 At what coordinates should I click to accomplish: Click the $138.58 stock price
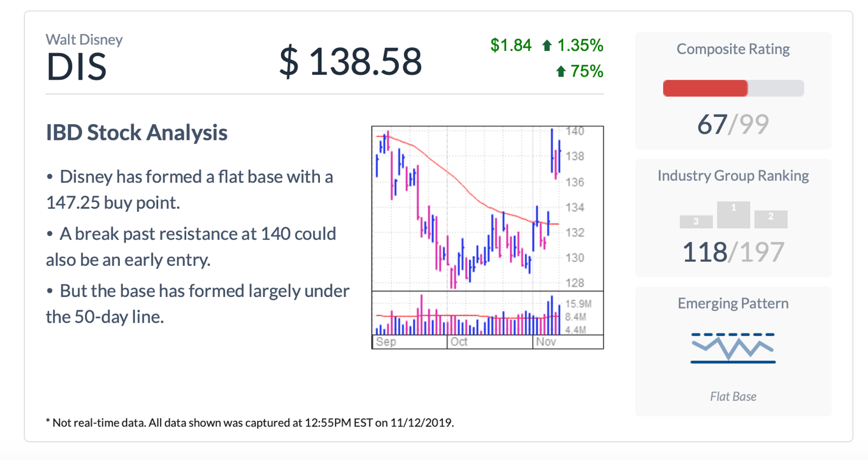[350, 62]
